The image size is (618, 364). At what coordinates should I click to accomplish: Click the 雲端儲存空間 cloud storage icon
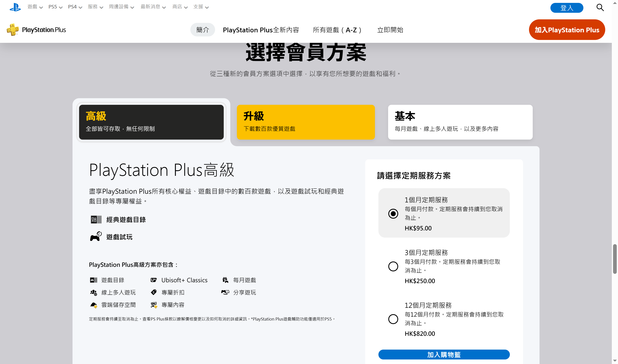click(94, 305)
